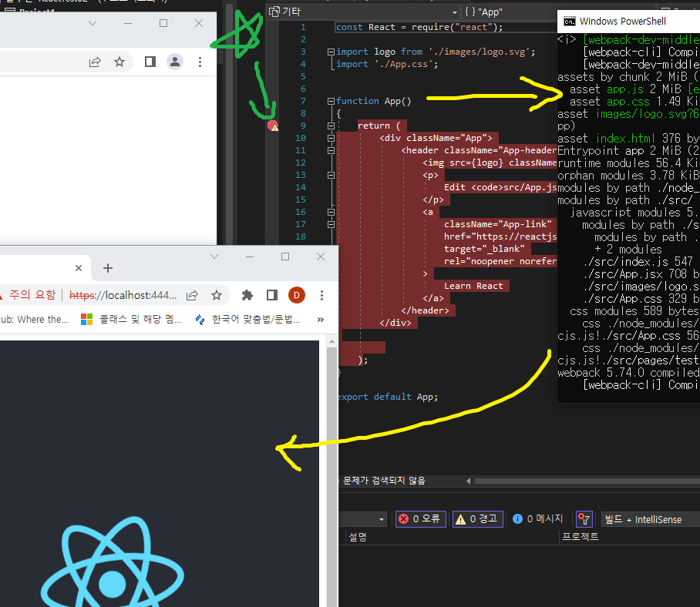Open a new tab in lower Chrome window
700x607 pixels.
click(x=108, y=268)
